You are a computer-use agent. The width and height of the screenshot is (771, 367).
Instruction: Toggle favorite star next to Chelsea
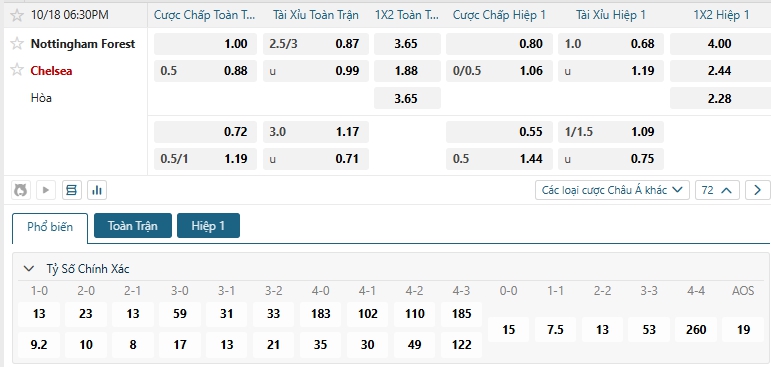[17, 70]
